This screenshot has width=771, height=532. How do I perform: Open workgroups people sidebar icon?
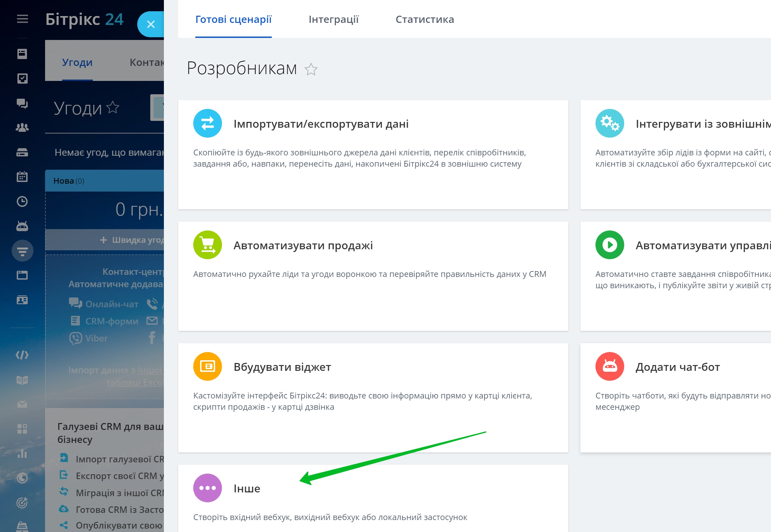pyautogui.click(x=22, y=128)
